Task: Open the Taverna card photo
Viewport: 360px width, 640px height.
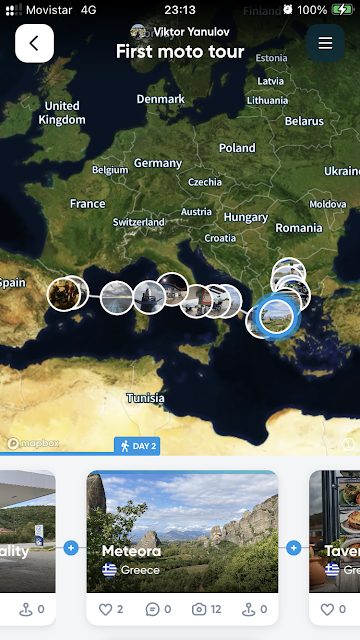Action: click(335, 531)
